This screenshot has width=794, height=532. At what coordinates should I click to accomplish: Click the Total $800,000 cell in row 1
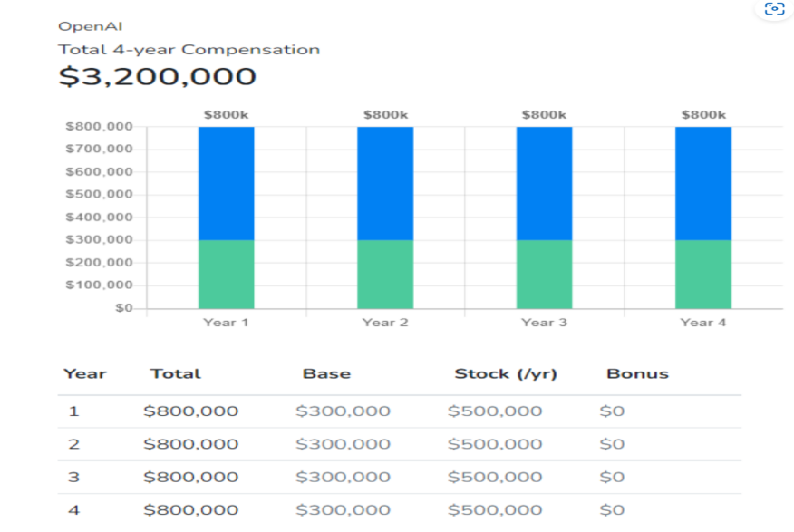click(191, 411)
